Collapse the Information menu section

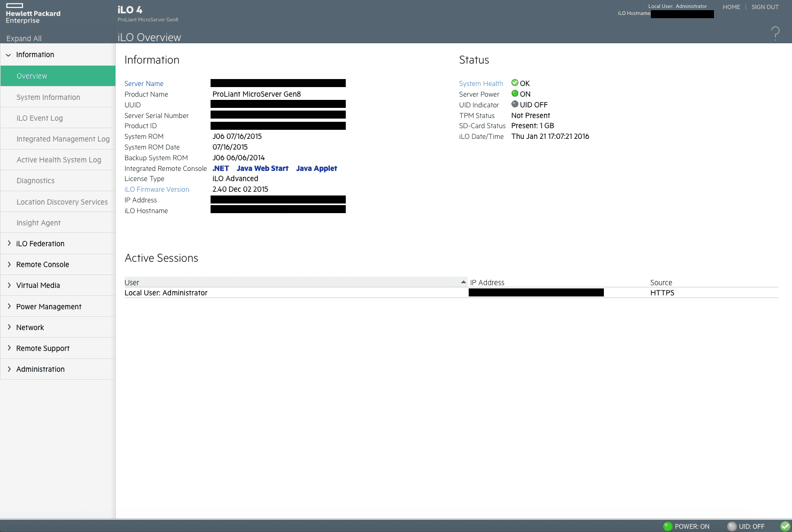click(x=9, y=55)
